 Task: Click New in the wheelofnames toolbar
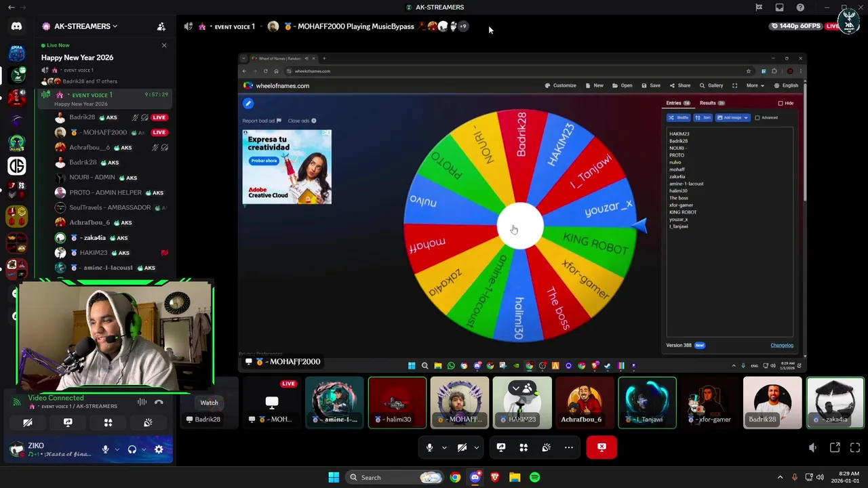[595, 85]
